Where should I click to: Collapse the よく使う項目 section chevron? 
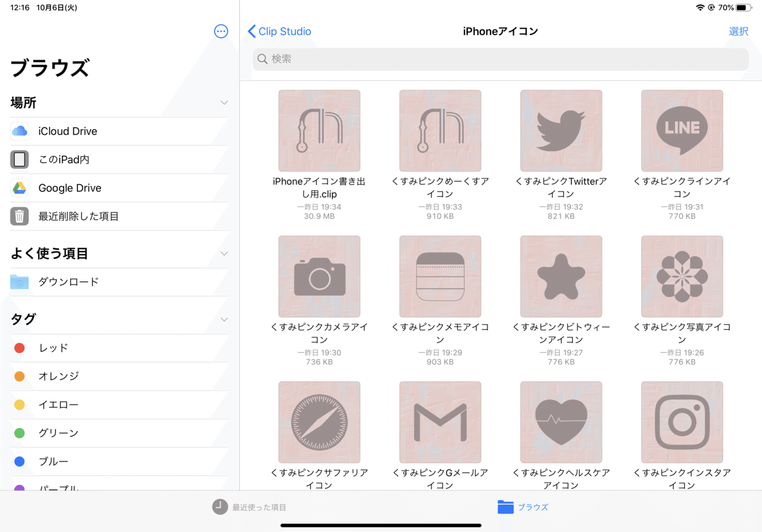pos(224,254)
